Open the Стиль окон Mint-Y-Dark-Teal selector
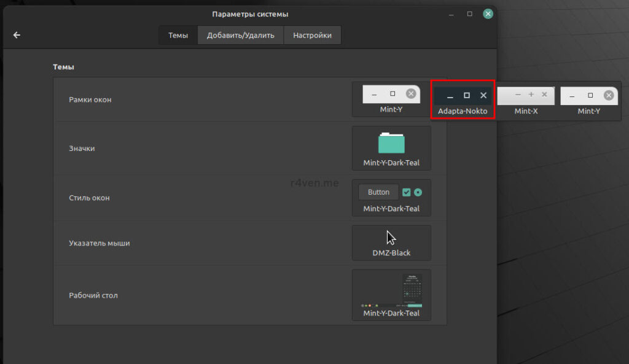This screenshot has width=629, height=364. (x=391, y=198)
